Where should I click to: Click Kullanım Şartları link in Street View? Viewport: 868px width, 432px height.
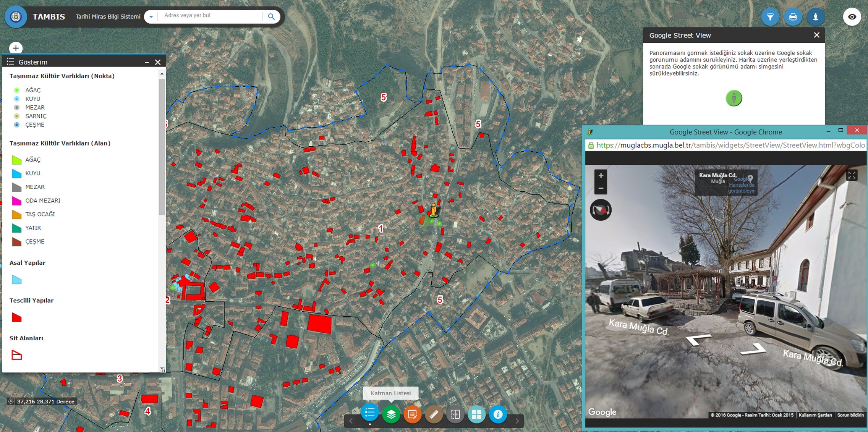[815, 415]
